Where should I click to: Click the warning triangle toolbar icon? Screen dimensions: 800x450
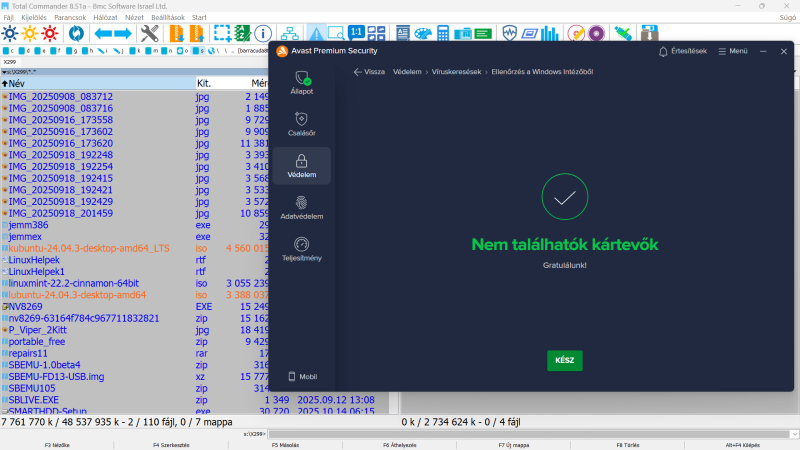pyautogui.click(x=316, y=34)
